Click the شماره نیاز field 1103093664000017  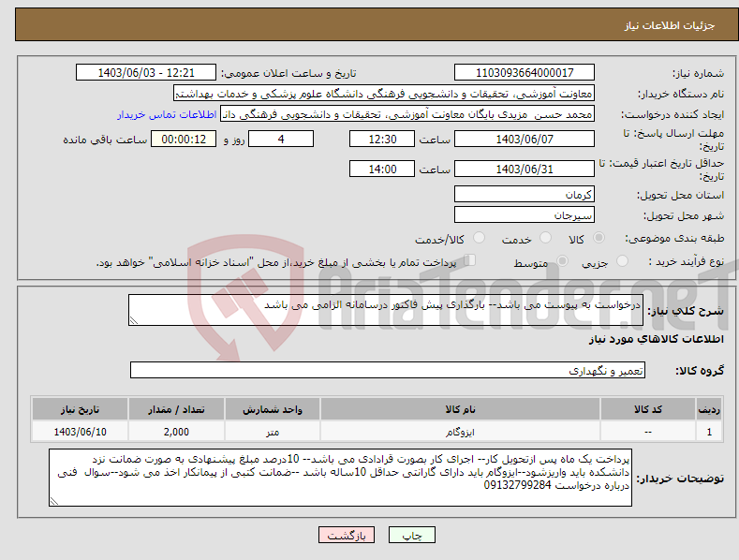pos(525,73)
